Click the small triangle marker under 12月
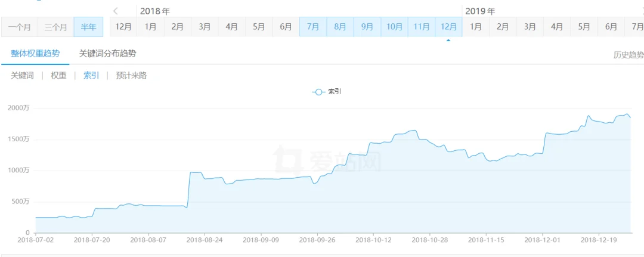644x257 pixels. click(448, 40)
